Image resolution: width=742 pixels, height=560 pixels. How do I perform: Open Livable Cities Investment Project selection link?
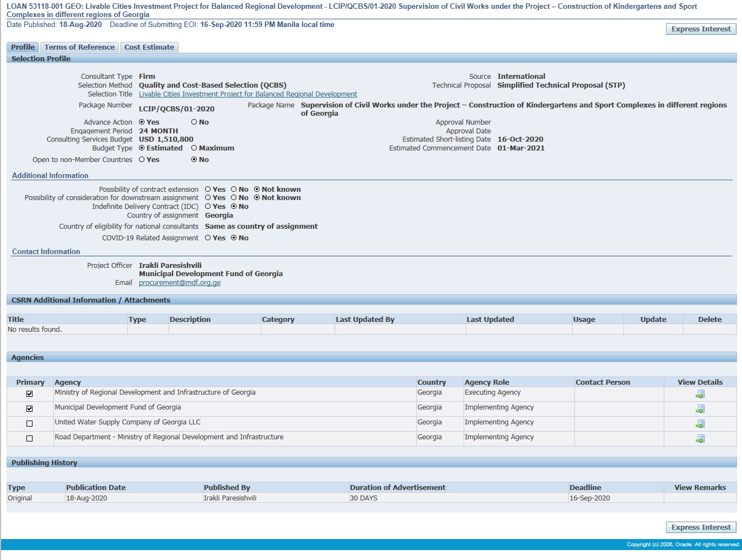248,94
